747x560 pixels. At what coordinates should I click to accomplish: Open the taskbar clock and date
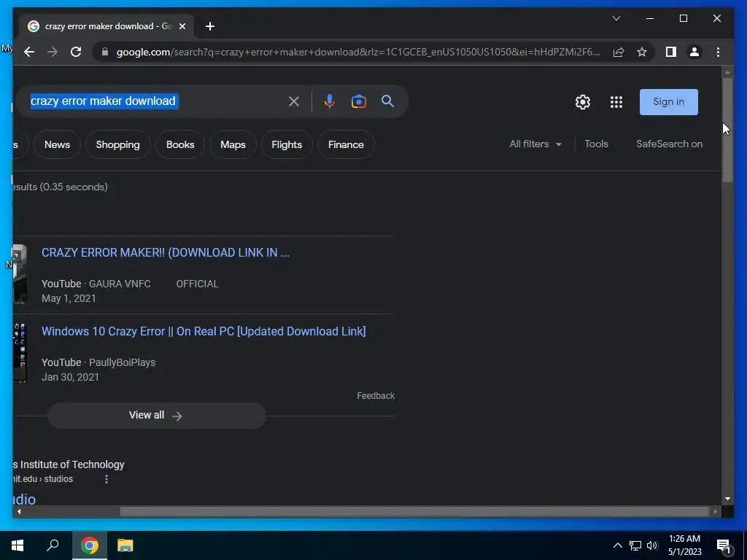click(684, 545)
